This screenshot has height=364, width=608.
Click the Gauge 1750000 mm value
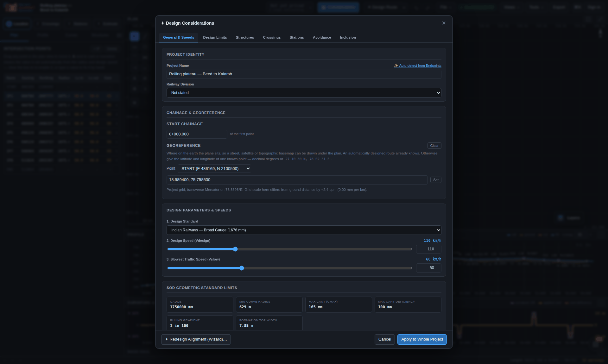click(x=181, y=307)
